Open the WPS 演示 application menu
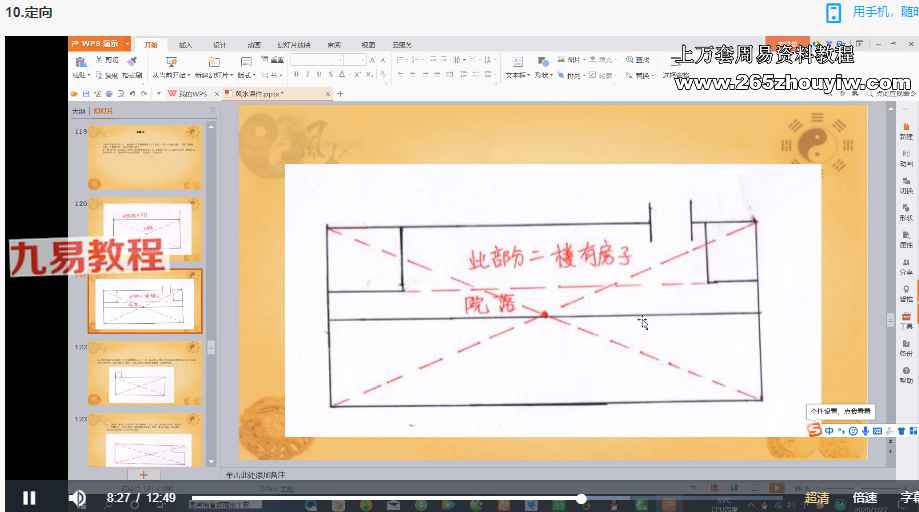The width and height of the screenshot is (919, 512). (100, 44)
